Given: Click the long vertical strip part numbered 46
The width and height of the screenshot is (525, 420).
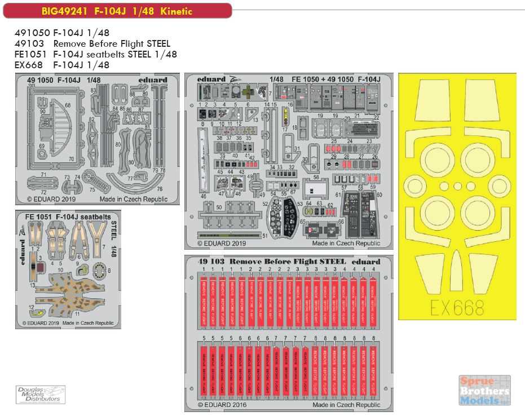Looking at the screenshot, I should coord(203,161).
